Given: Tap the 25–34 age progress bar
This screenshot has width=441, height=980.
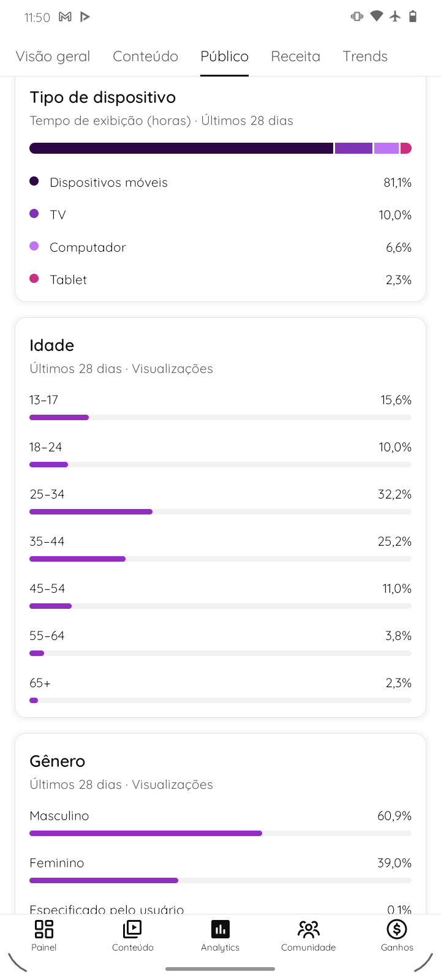Looking at the screenshot, I should (x=221, y=511).
